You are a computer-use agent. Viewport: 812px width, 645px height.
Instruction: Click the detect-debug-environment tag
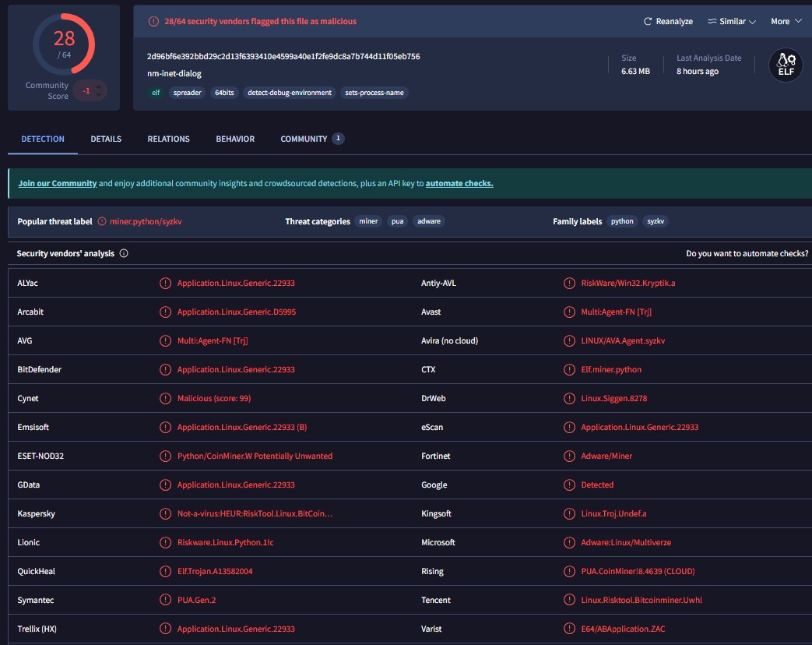click(x=290, y=93)
